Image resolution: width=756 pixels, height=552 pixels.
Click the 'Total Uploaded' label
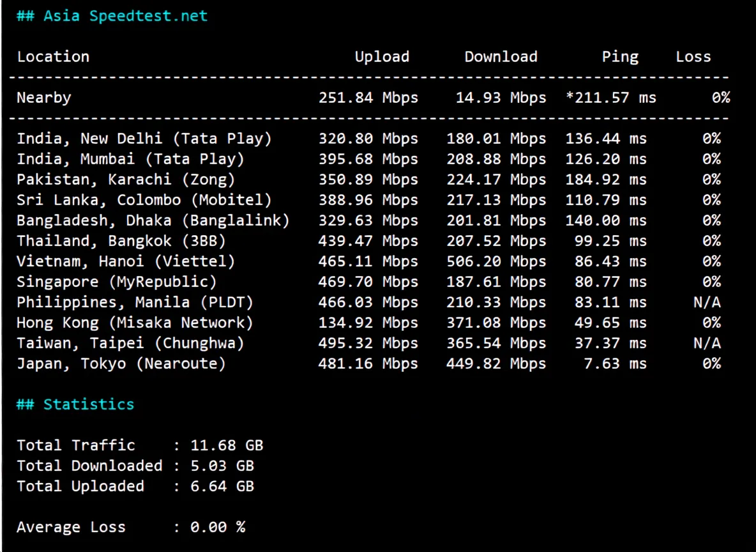click(x=80, y=486)
